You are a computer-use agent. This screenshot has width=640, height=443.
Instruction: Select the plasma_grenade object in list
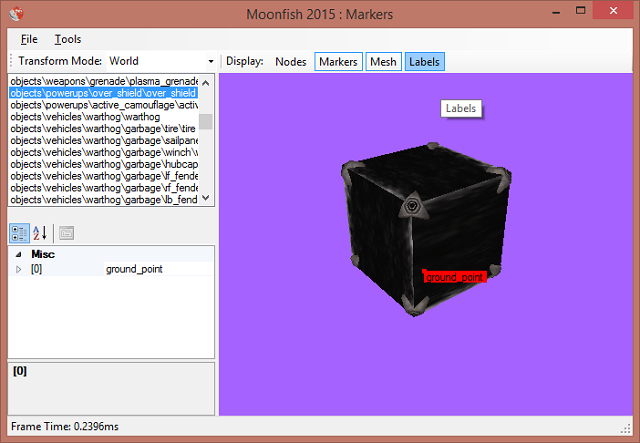click(x=103, y=81)
